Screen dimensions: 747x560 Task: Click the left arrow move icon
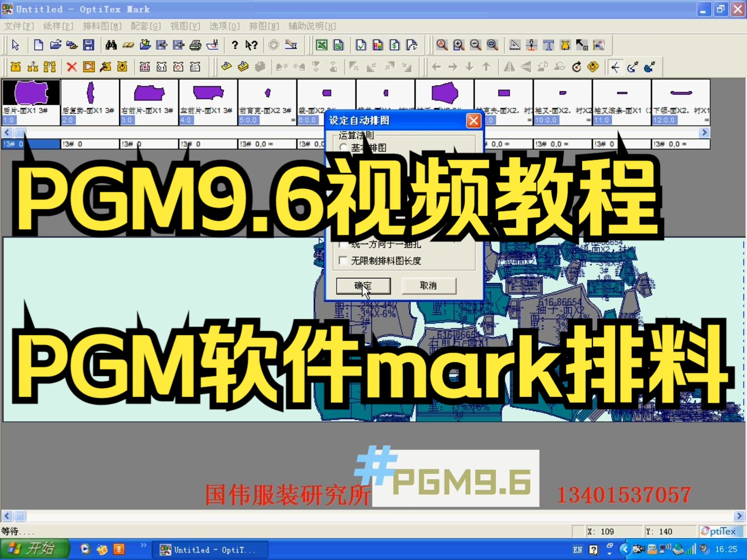[436, 66]
